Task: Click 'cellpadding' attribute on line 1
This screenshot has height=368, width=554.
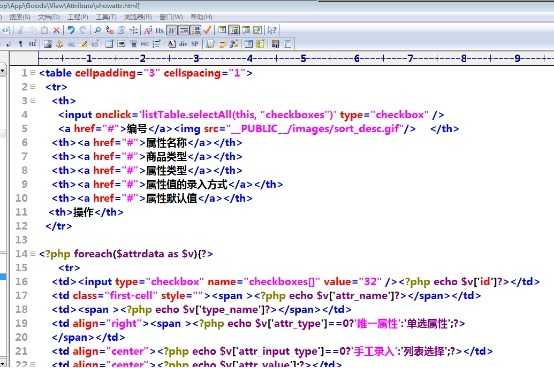Action: coord(106,73)
